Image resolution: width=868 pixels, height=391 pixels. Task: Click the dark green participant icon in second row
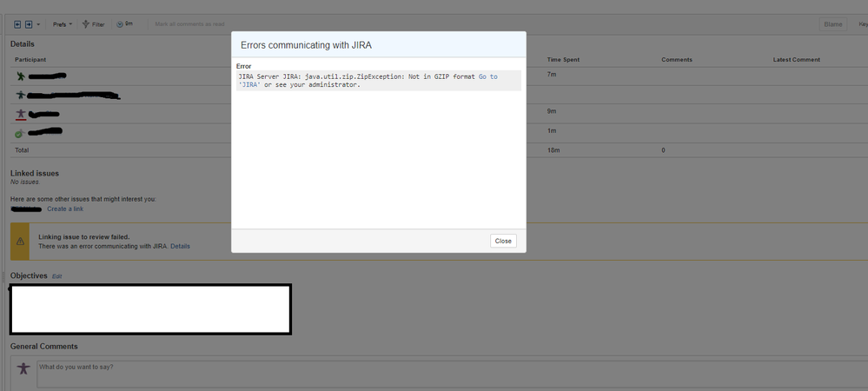tap(21, 95)
